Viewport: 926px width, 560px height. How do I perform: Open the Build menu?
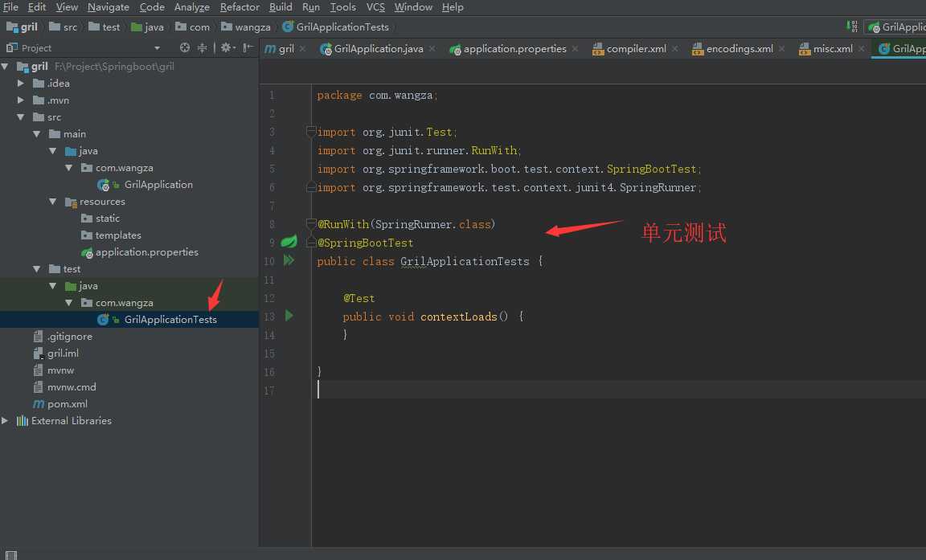[281, 7]
